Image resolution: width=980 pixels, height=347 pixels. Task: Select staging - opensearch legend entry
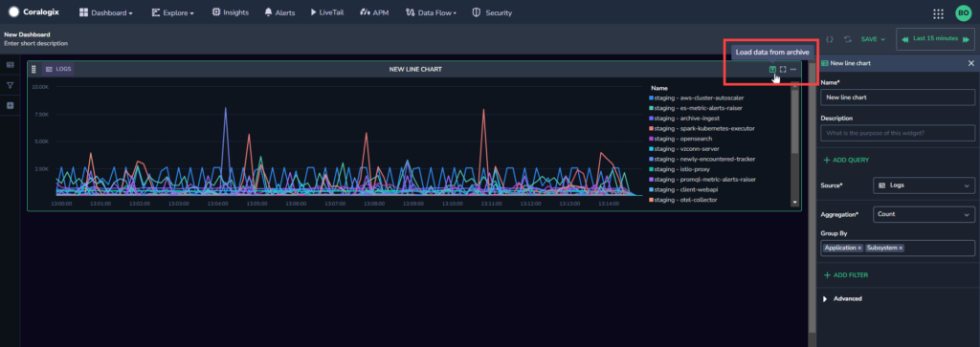point(680,139)
